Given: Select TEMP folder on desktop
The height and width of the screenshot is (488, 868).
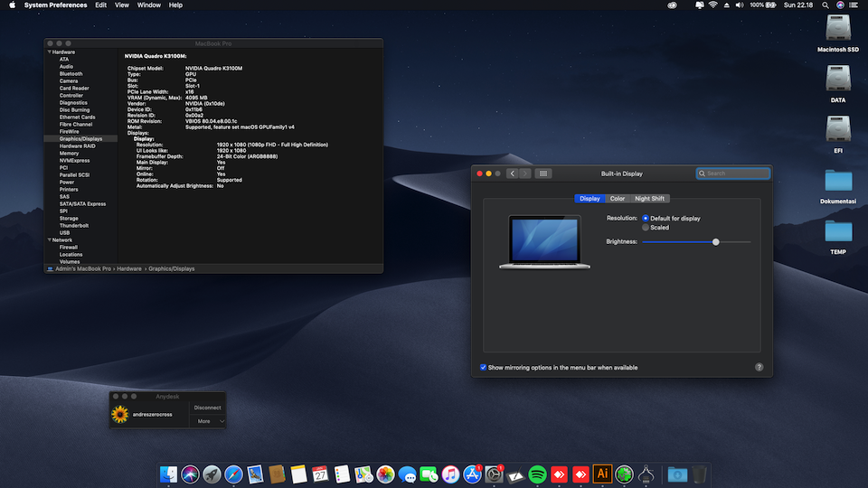Looking at the screenshot, I should pyautogui.click(x=838, y=230).
